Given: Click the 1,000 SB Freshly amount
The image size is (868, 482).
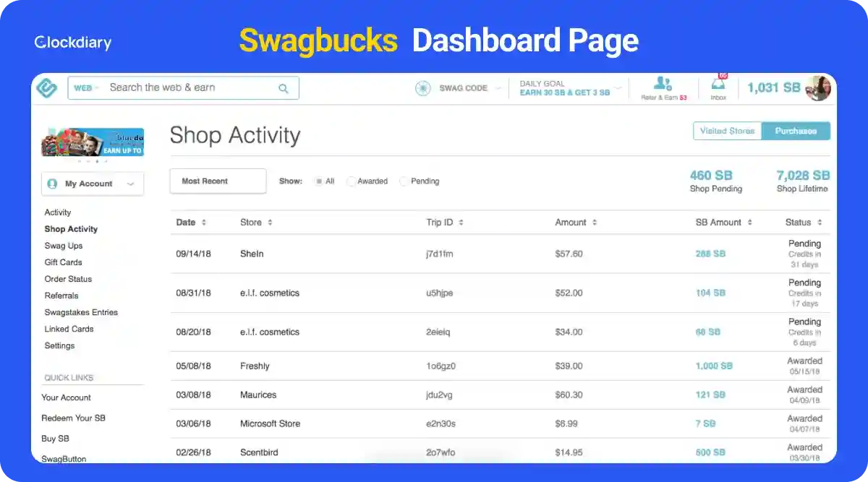Looking at the screenshot, I should click(x=714, y=366).
